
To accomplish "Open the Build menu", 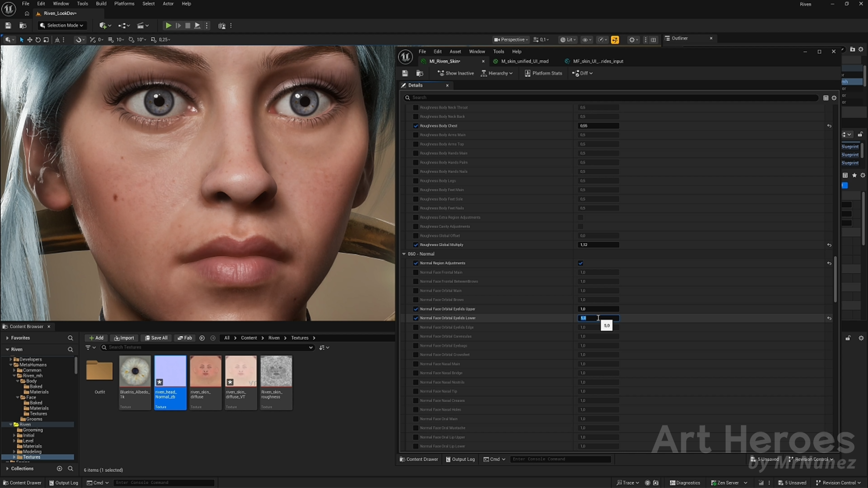I will click(x=101, y=4).
